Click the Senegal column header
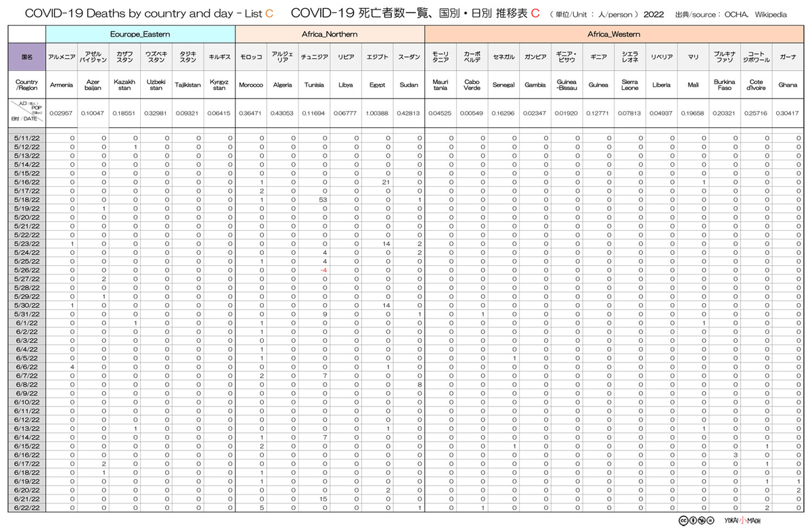 (x=503, y=85)
